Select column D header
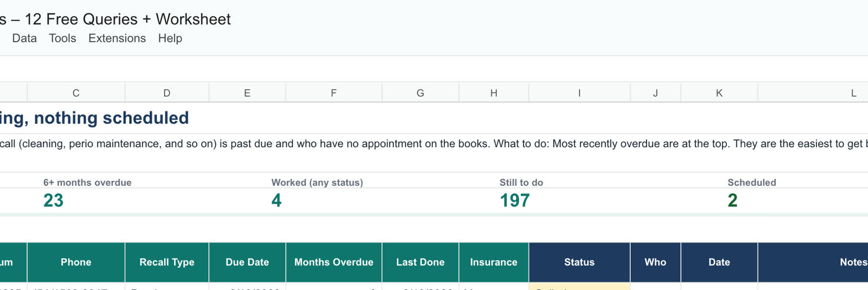The image size is (868, 290). [x=167, y=93]
